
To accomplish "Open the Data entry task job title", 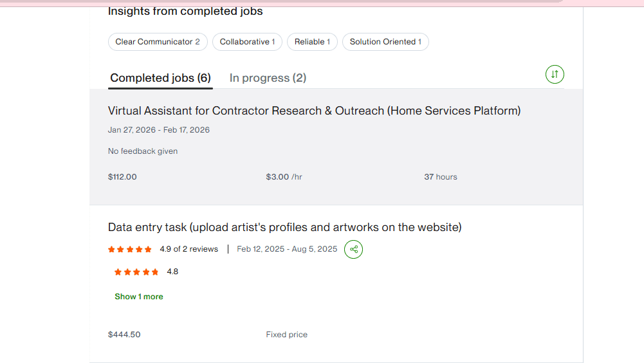I will pos(284,227).
